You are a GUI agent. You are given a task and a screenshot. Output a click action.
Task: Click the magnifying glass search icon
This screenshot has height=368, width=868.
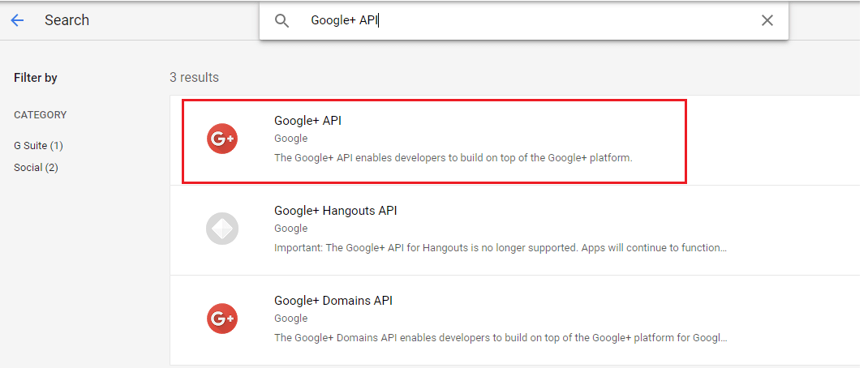(281, 21)
